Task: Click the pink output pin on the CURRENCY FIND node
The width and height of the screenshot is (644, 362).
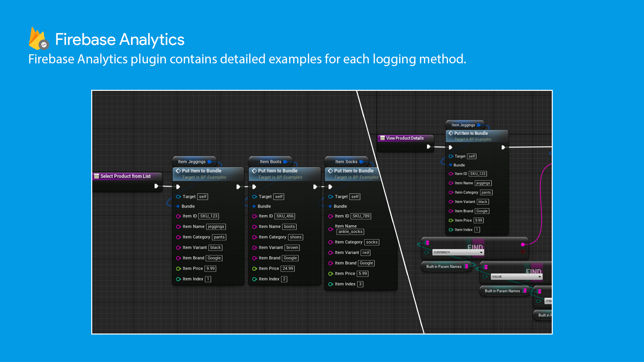Action: [522, 245]
